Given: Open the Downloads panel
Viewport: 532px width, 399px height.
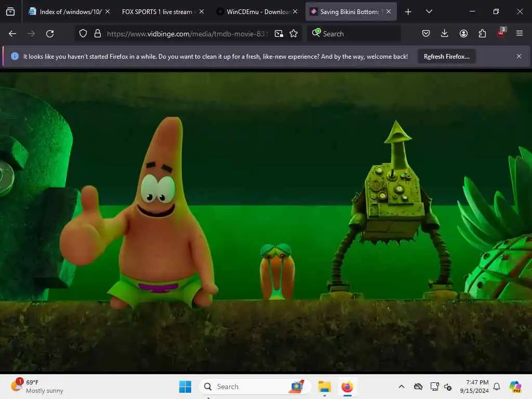Looking at the screenshot, I should point(445,33).
